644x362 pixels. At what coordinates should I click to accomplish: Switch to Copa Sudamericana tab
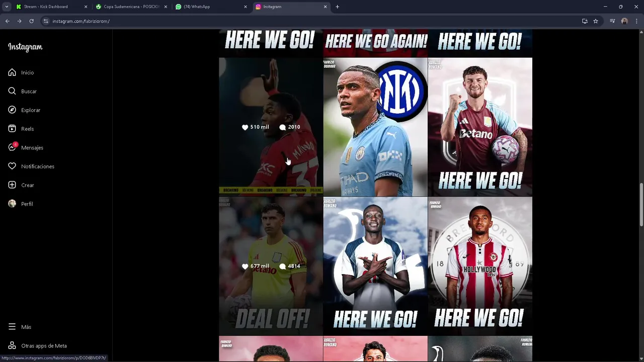(132, 7)
